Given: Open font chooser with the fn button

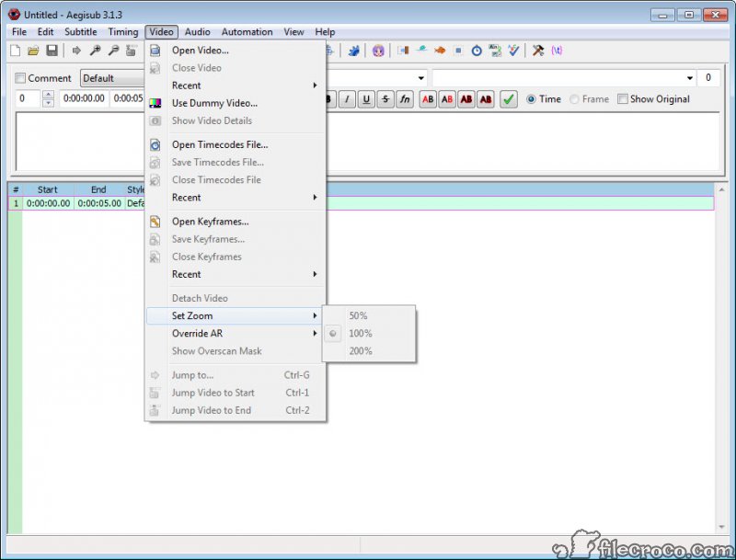Looking at the screenshot, I should [x=405, y=99].
